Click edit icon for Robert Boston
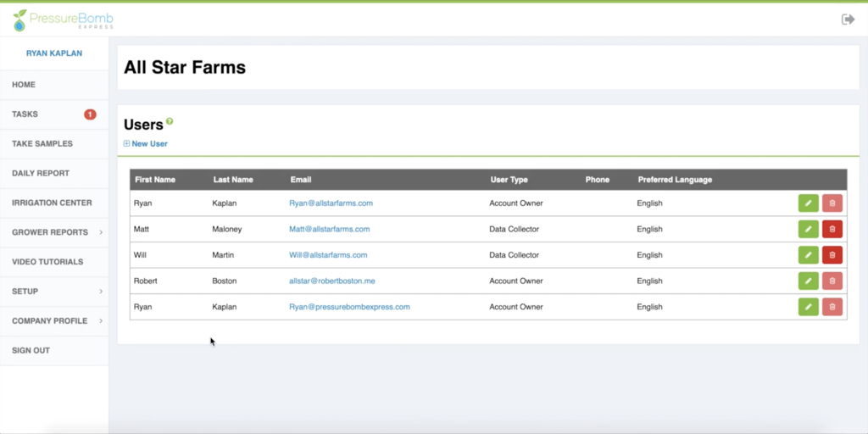Image resolution: width=868 pixels, height=434 pixels. [808, 281]
